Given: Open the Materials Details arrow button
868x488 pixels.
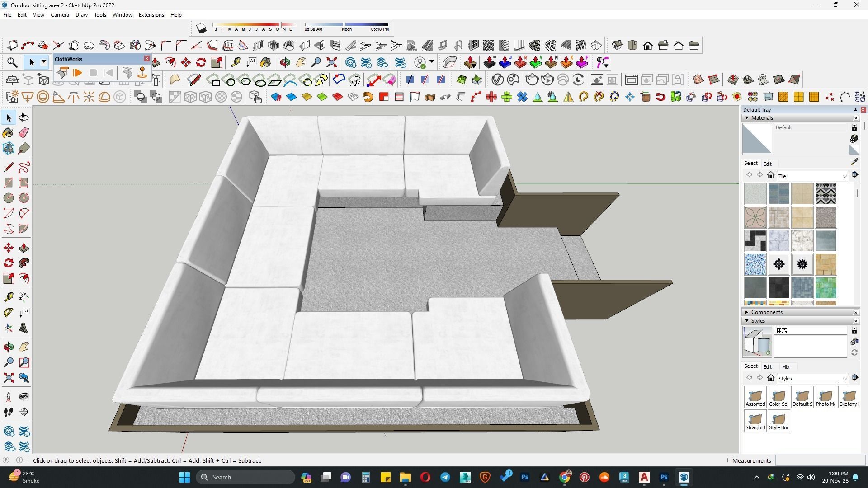Looking at the screenshot, I should point(855,175).
